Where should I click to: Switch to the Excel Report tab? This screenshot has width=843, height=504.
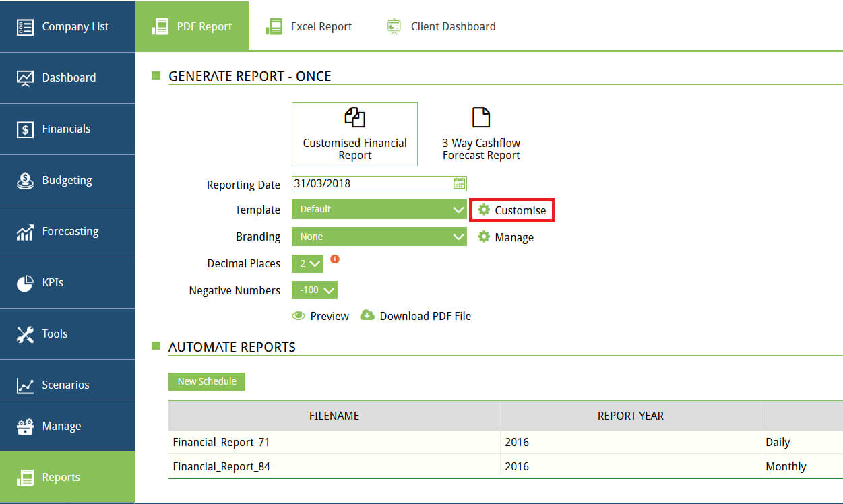tap(309, 26)
